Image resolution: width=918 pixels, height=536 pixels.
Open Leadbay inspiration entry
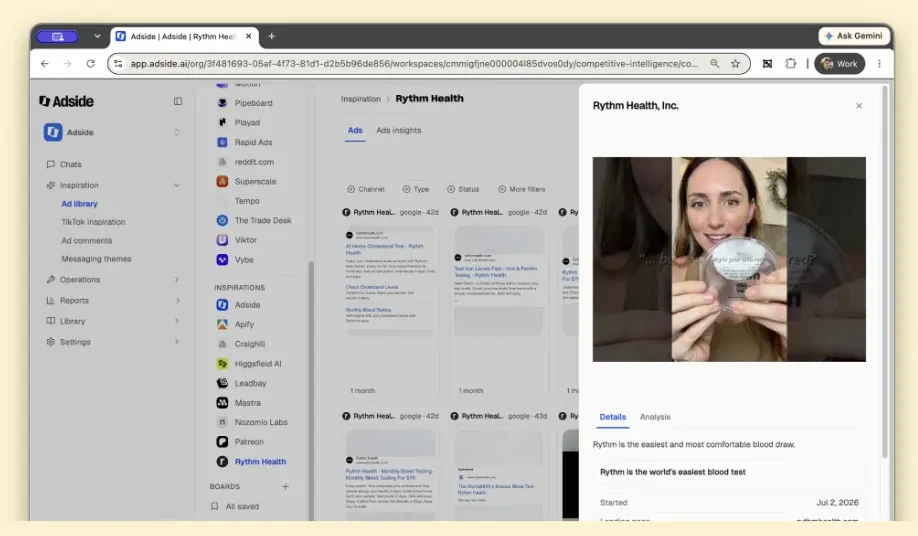250,383
